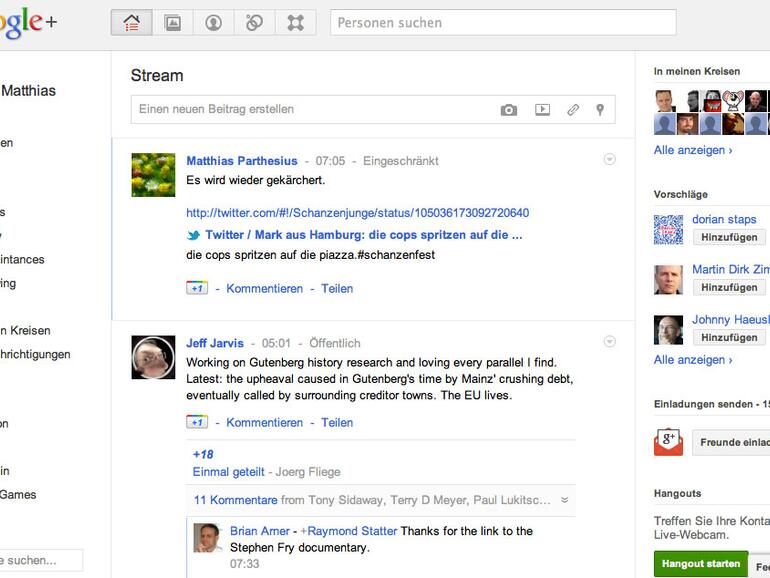Open the Games icon in top navigation

[295, 23]
